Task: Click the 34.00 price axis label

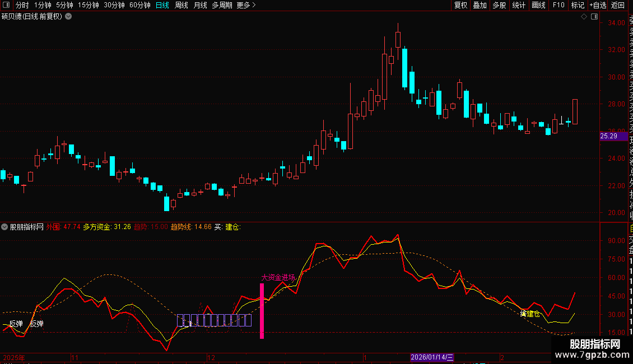Action: coord(616,23)
